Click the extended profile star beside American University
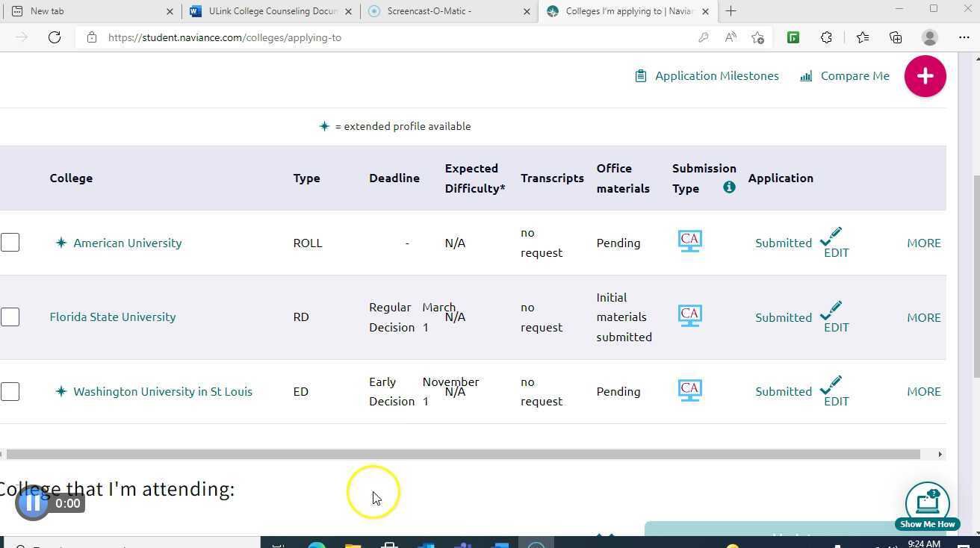The height and width of the screenshot is (548, 980). click(61, 243)
